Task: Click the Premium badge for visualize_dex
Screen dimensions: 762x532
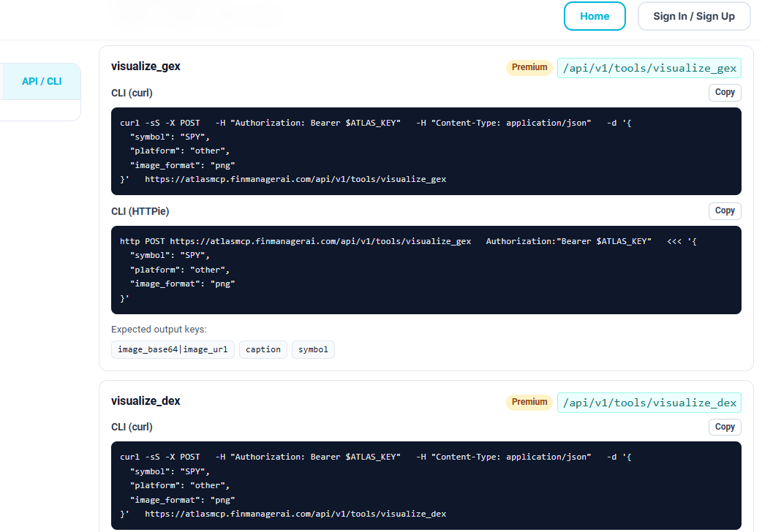Action: (x=529, y=402)
